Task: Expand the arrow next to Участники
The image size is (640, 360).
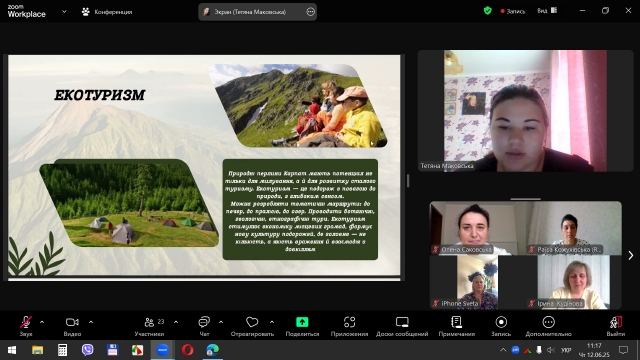Action: click(176, 322)
